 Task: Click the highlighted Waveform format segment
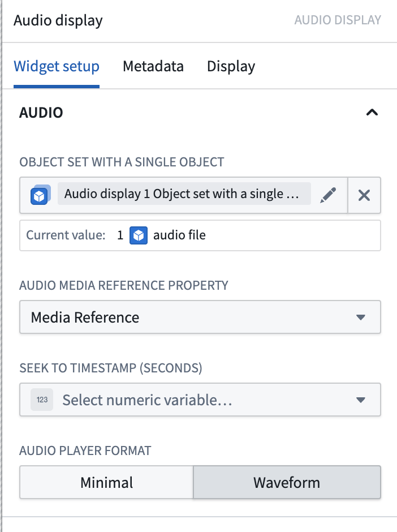pyautogui.click(x=287, y=482)
